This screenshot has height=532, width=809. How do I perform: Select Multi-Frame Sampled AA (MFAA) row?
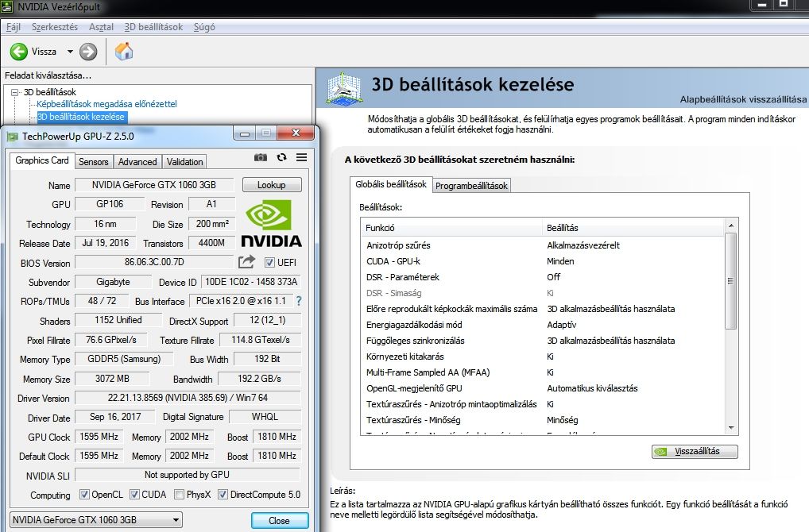click(x=544, y=372)
